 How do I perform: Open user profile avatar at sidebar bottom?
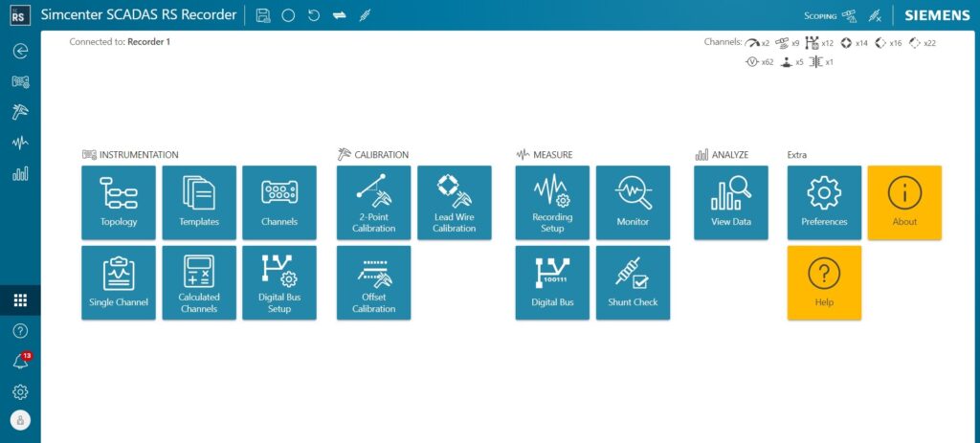[20, 420]
